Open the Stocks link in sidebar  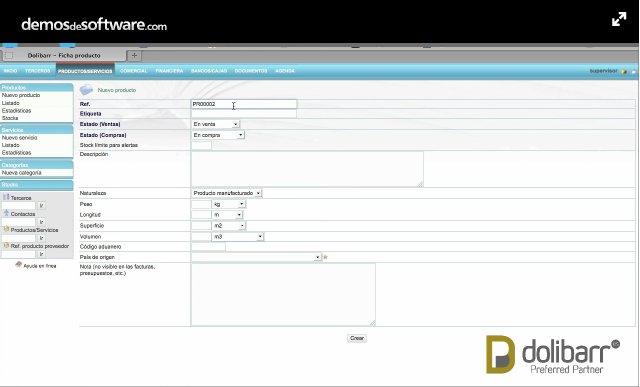[10, 118]
